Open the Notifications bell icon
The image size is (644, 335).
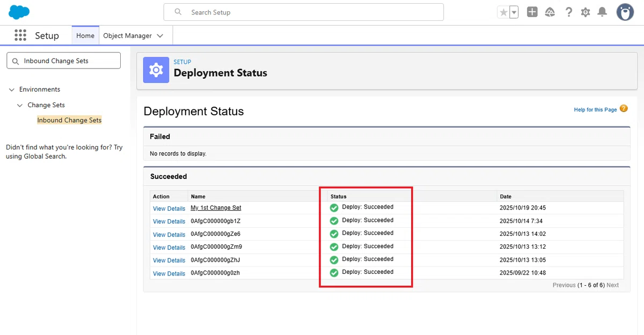coord(602,12)
